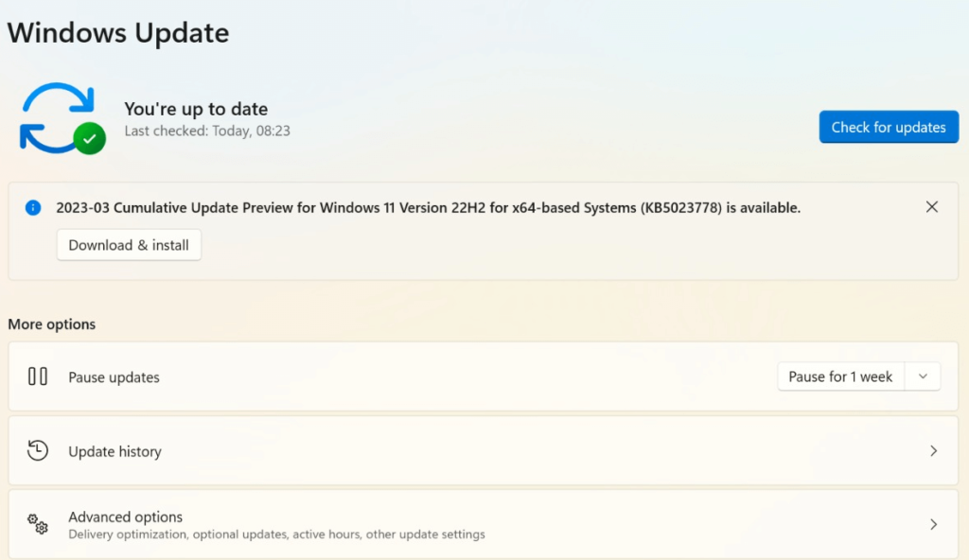Open the Advanced options entry
This screenshot has width=969, height=560.
(126, 517)
